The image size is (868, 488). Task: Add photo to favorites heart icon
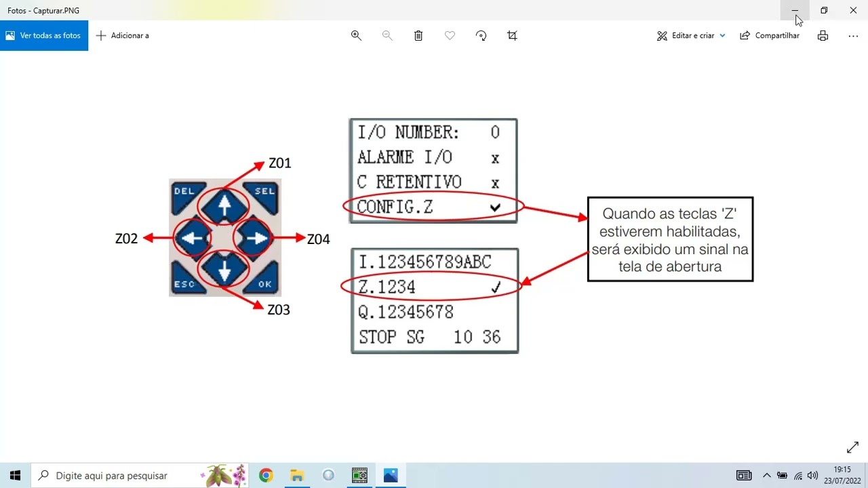click(x=450, y=35)
